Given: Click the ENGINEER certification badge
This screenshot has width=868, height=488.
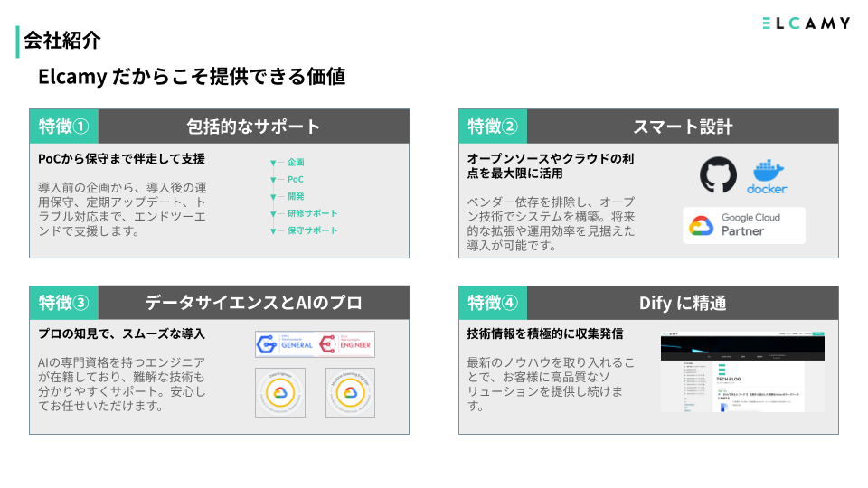Looking at the screenshot, I should (345, 344).
